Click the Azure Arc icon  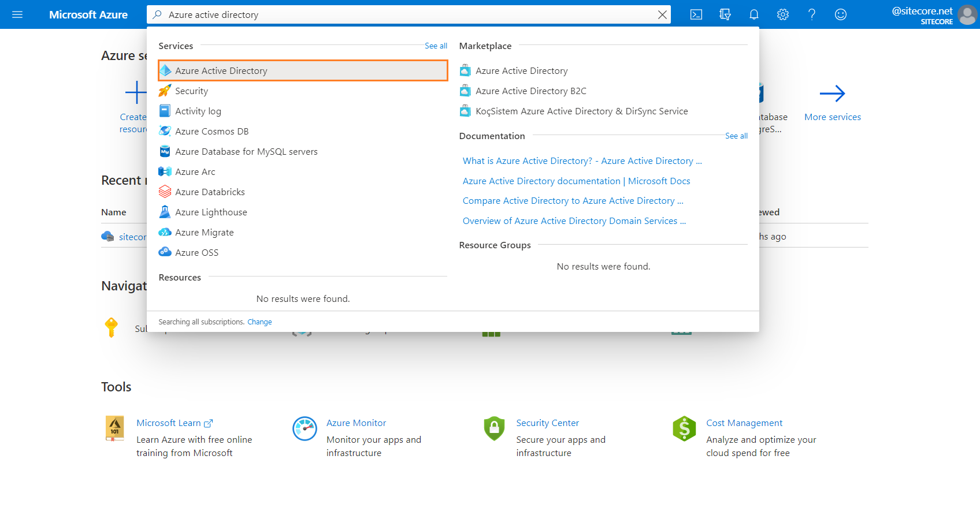coord(165,171)
